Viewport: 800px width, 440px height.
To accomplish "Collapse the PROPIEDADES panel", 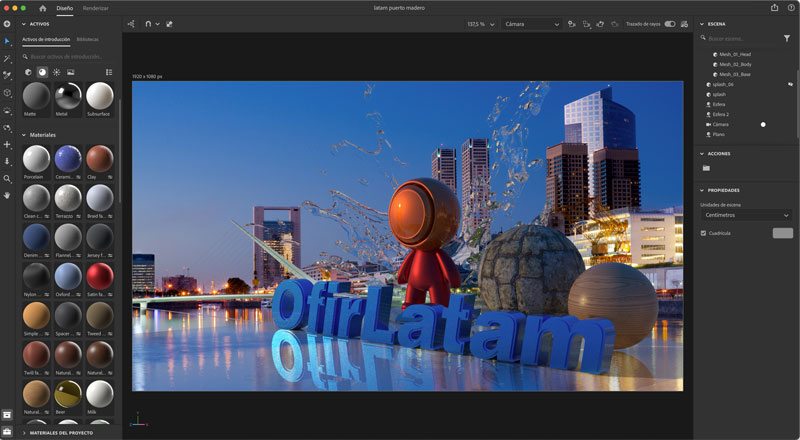I will 702,190.
